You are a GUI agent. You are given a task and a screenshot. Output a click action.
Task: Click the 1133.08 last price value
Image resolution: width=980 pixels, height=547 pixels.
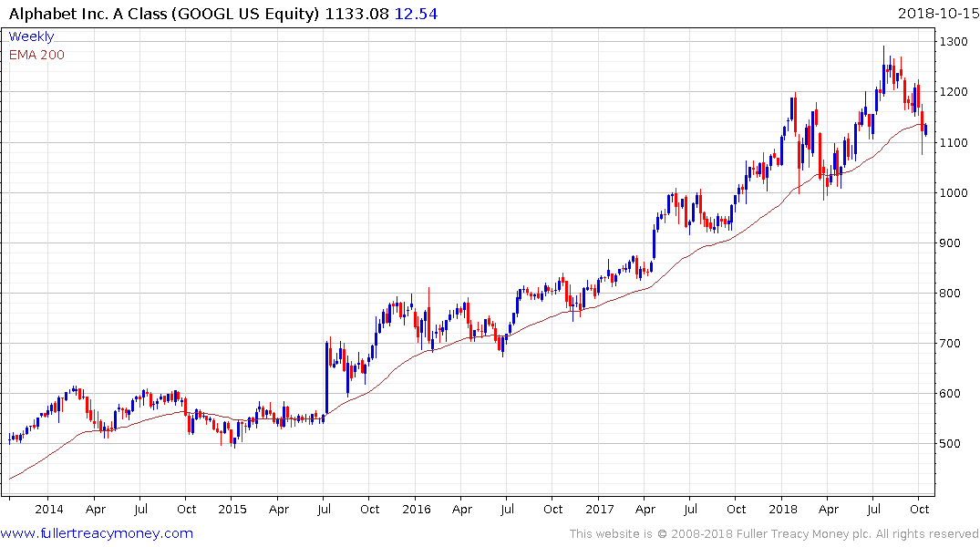click(356, 14)
